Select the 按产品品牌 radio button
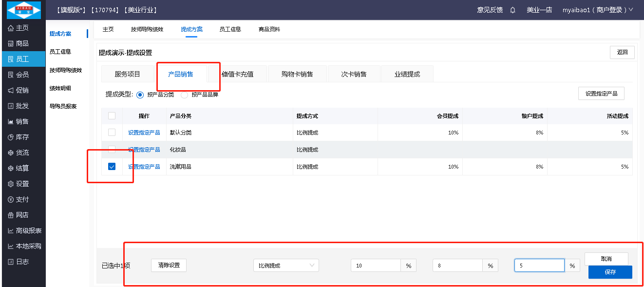 [x=184, y=95]
